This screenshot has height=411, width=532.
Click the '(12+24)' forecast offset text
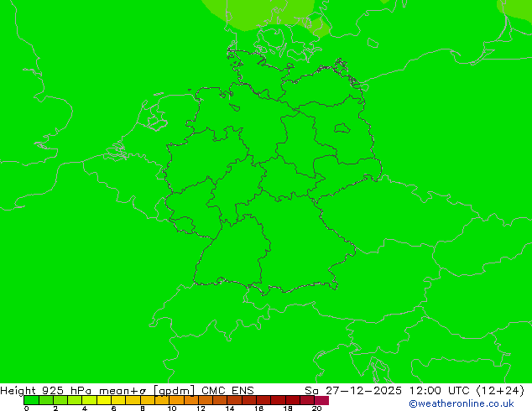pyautogui.click(x=500, y=390)
